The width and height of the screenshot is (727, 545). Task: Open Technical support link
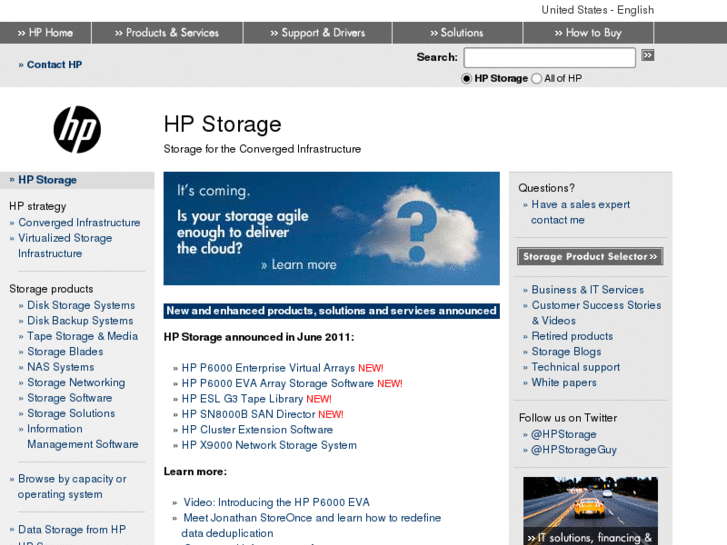(x=575, y=367)
